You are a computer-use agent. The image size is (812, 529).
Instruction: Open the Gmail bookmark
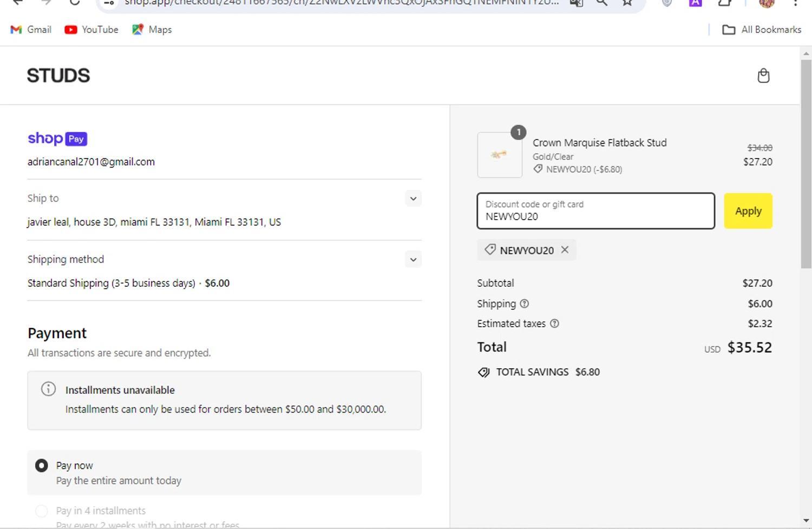31,30
